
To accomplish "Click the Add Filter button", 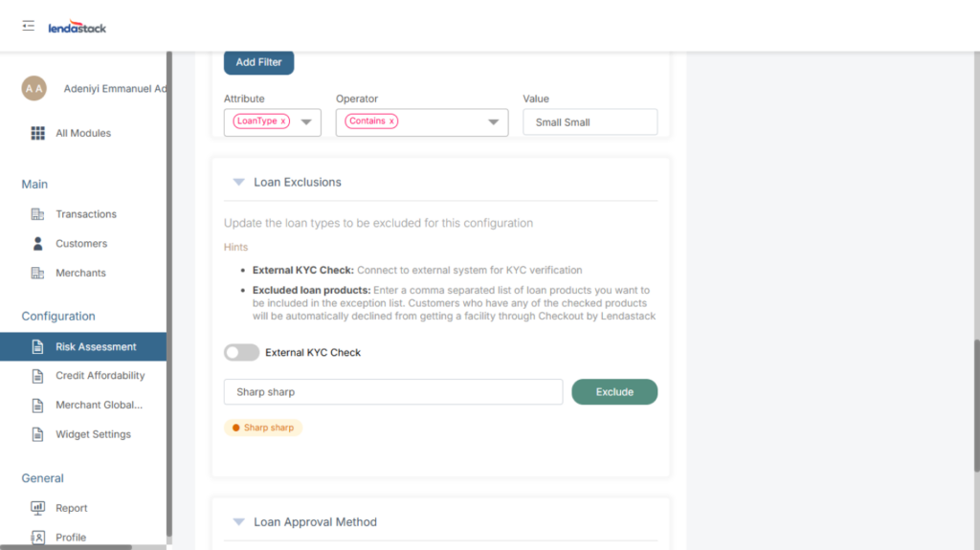I will coord(258,62).
